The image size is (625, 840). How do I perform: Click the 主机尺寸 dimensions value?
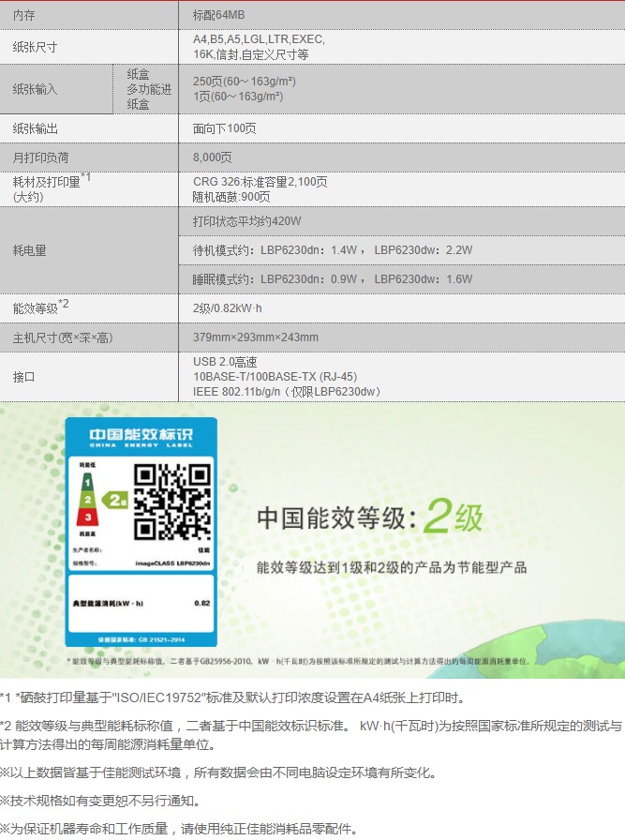tap(255, 337)
